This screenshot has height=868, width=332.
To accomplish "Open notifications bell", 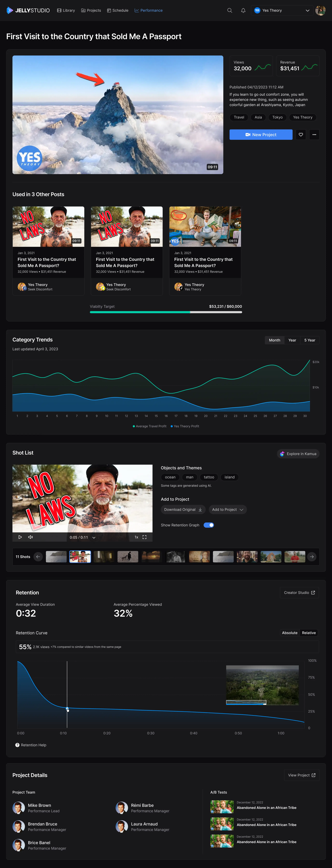I will (x=243, y=11).
